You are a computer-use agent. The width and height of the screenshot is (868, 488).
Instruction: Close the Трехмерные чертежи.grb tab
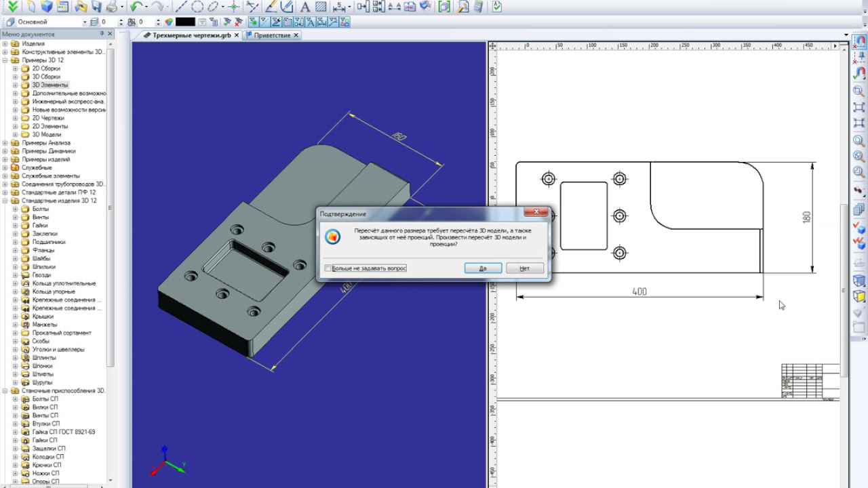(x=237, y=35)
